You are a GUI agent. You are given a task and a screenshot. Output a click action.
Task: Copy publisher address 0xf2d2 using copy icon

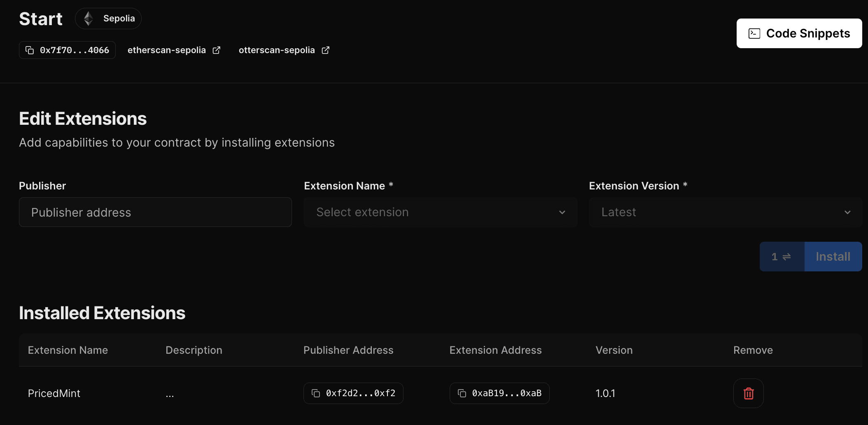click(316, 393)
